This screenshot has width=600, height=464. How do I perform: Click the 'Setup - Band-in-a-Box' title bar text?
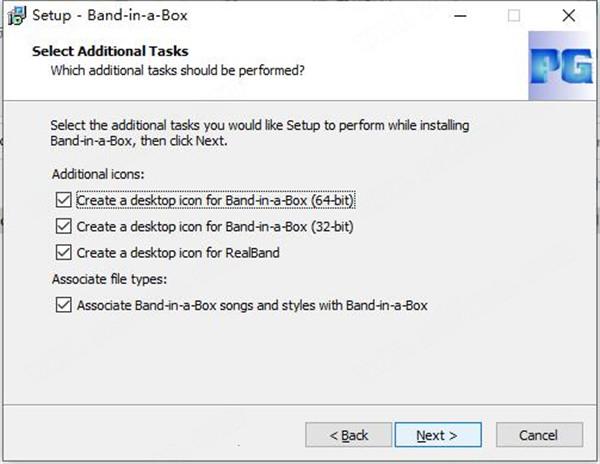coord(110,16)
